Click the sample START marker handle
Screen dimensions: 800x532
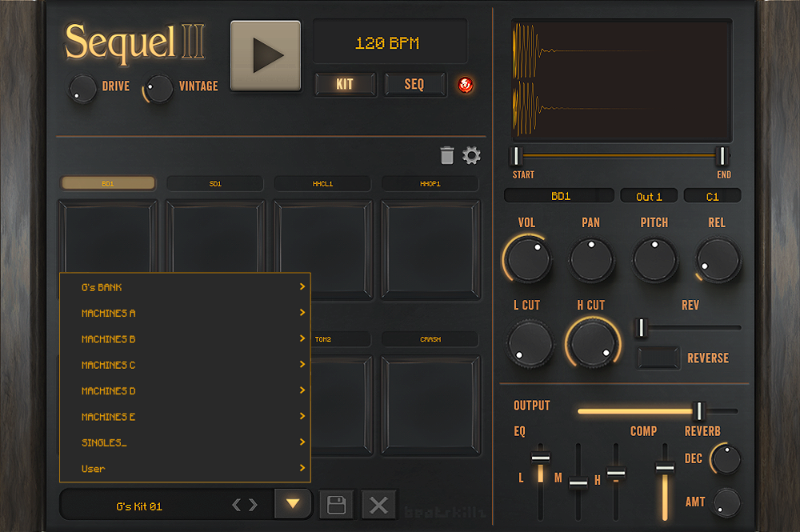tap(516, 155)
